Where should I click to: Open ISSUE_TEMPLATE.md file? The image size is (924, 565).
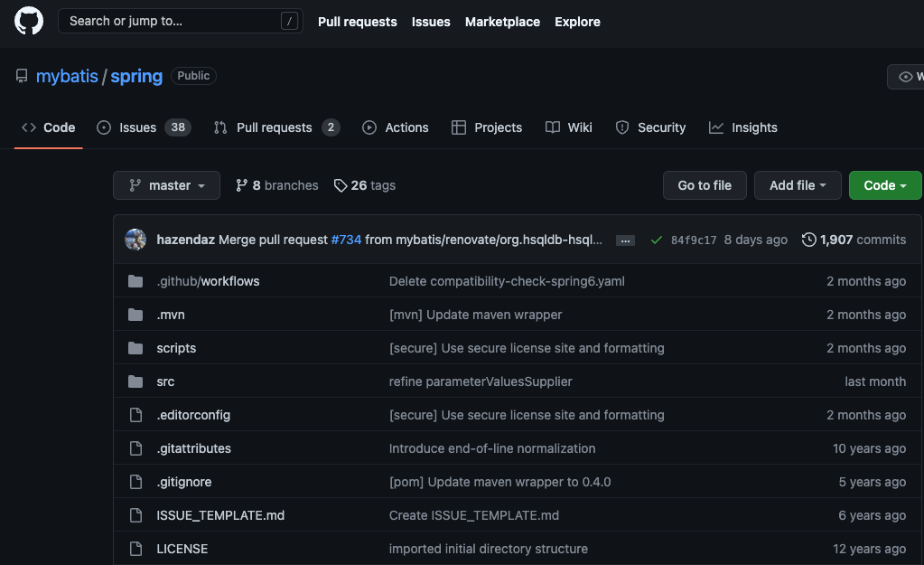coord(220,515)
